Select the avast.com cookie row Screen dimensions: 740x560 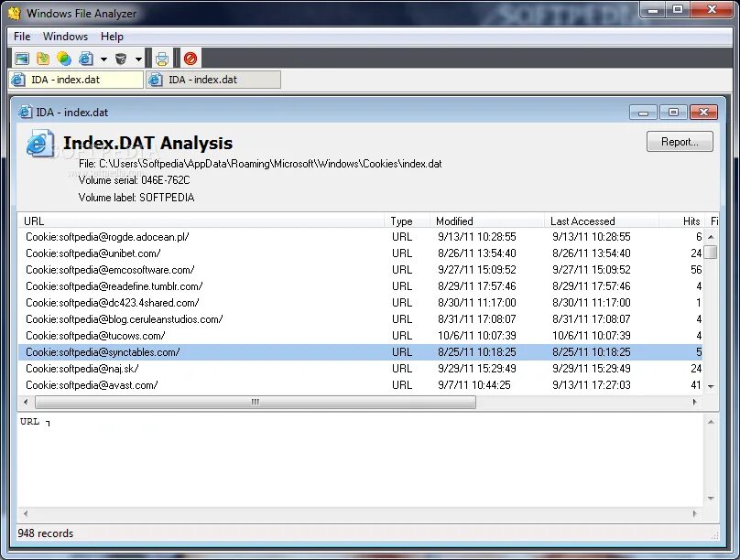[361, 385]
